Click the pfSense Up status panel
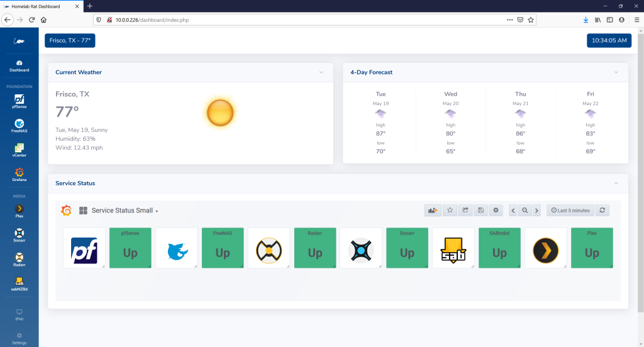 [130, 248]
